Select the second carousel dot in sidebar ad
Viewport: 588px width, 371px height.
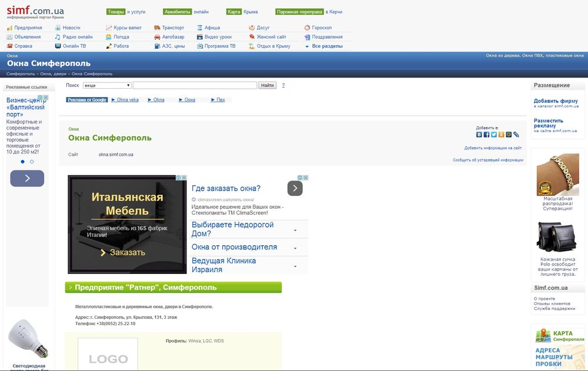pyautogui.click(x=32, y=161)
